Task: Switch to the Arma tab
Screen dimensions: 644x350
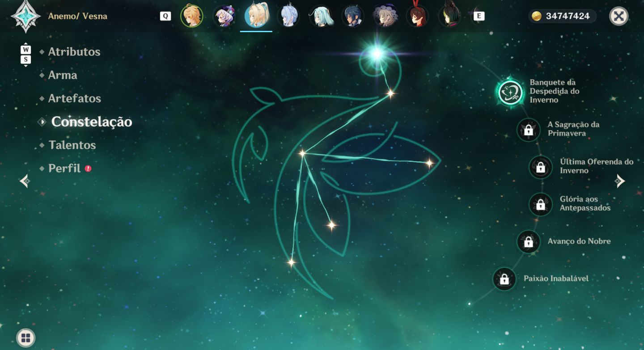Action: [x=63, y=75]
